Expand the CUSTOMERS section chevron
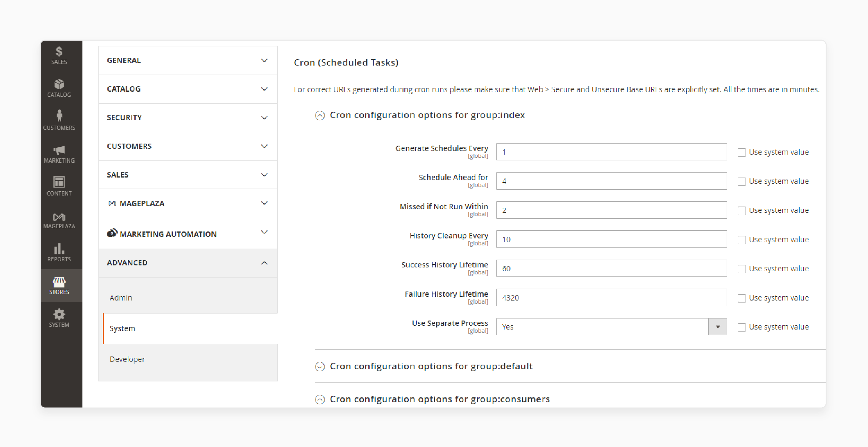The width and height of the screenshot is (868, 447). pos(264,146)
